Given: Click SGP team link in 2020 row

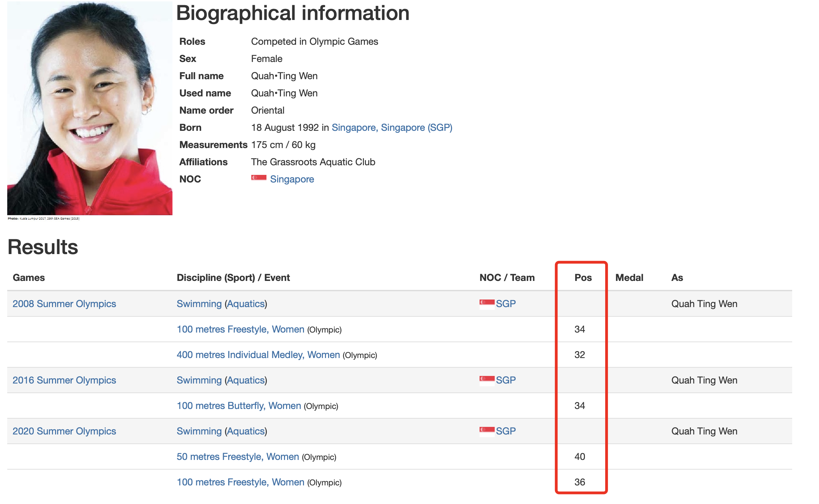Looking at the screenshot, I should click(x=506, y=431).
